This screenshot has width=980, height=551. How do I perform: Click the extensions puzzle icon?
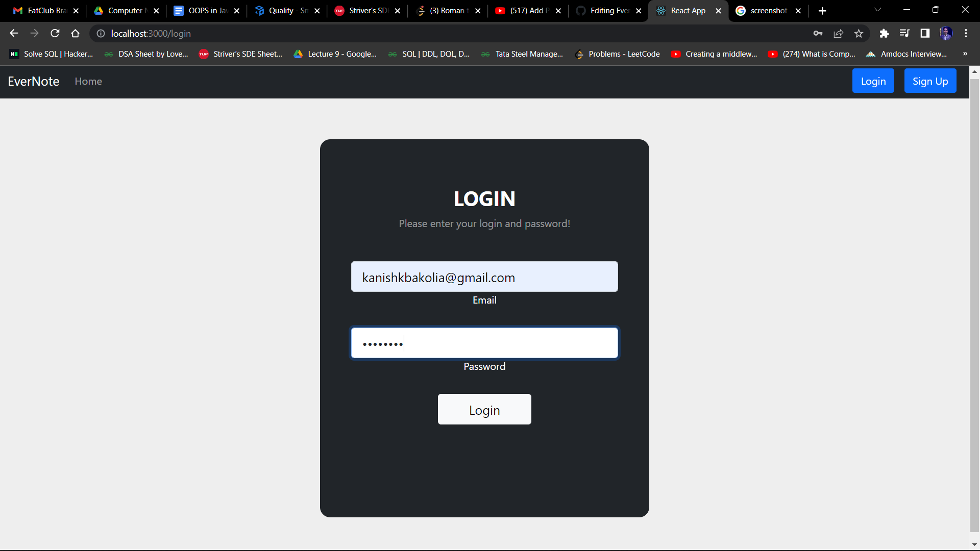click(x=885, y=33)
